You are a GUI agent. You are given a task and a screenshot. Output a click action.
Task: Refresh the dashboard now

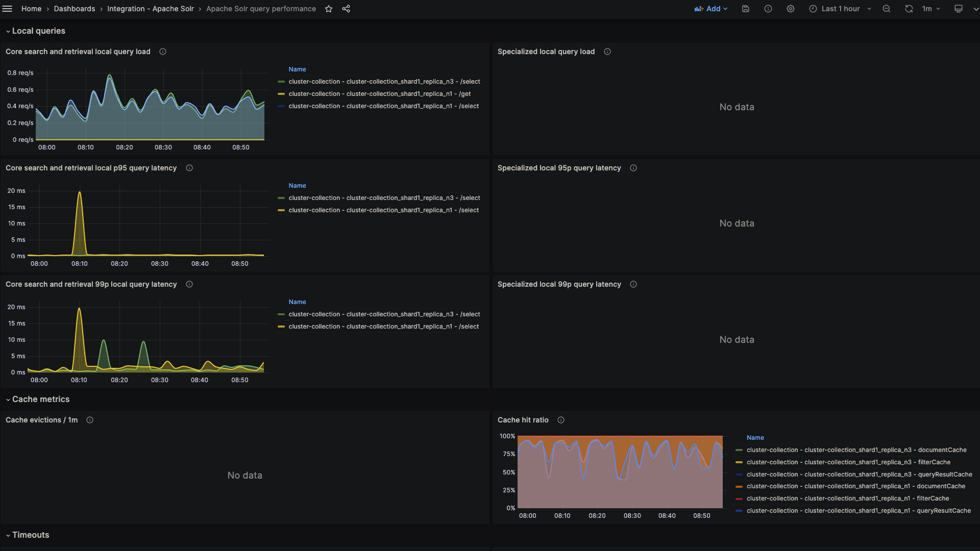[909, 9]
